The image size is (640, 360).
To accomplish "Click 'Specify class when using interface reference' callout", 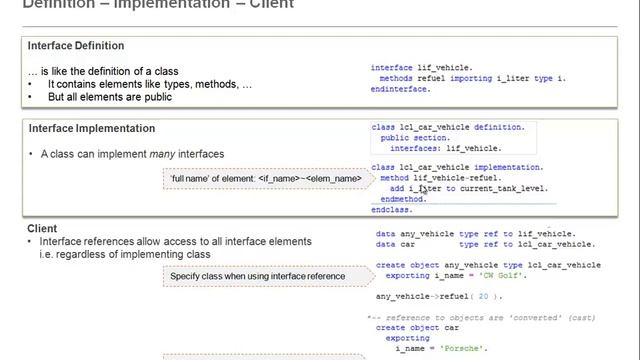I will [269, 276].
